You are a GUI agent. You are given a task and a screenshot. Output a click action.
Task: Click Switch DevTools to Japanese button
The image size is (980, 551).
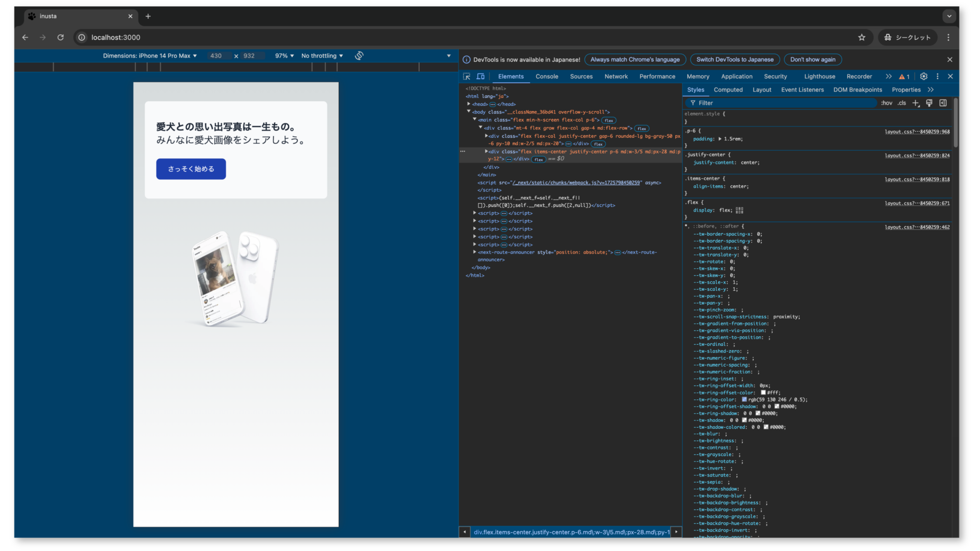click(x=735, y=60)
